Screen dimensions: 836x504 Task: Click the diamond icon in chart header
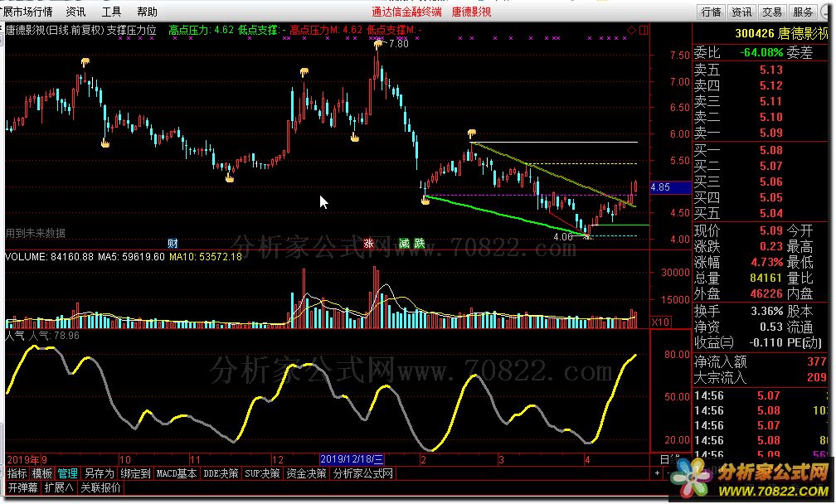coord(632,30)
